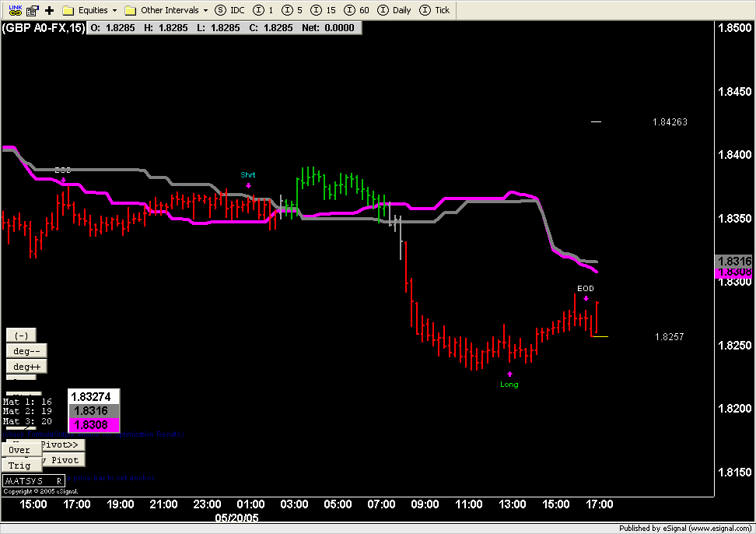Click the 03:00 time axis label
756x534 pixels.
tap(294, 504)
